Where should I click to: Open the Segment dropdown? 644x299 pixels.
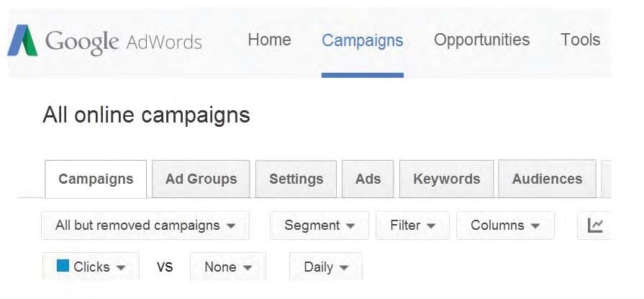[319, 226]
